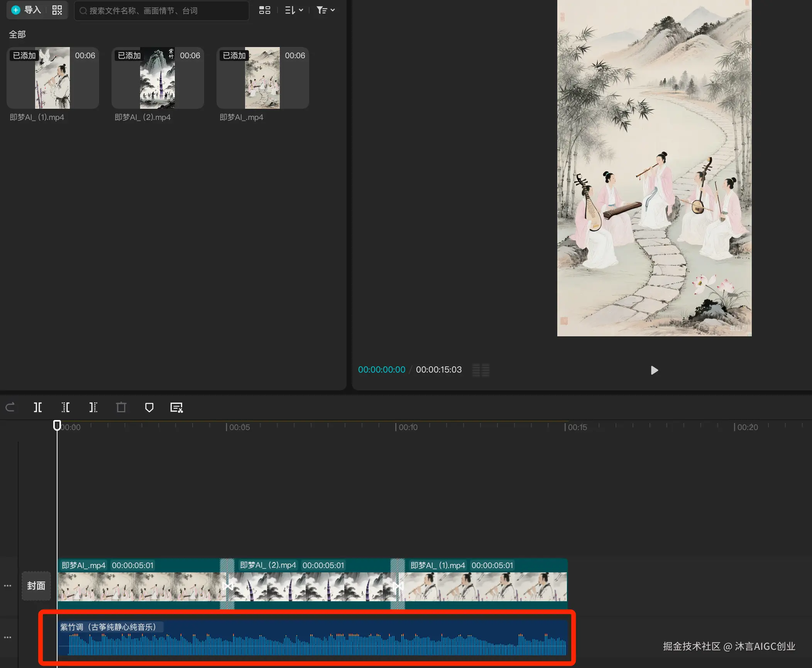Click the media search input field
The width and height of the screenshot is (812, 668).
pyautogui.click(x=162, y=11)
